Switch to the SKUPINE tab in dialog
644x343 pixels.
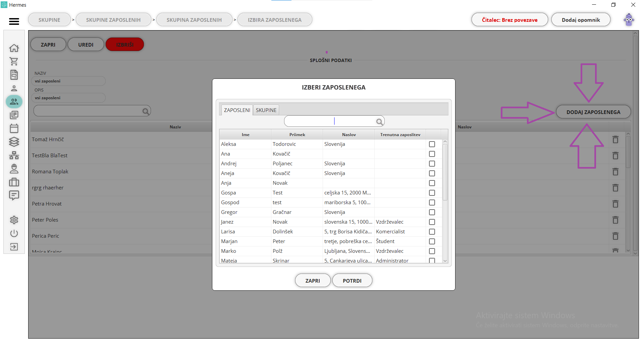click(x=266, y=110)
